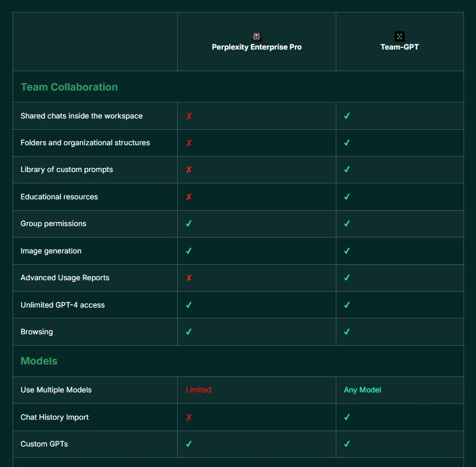Click the red Limited label

pos(198,390)
